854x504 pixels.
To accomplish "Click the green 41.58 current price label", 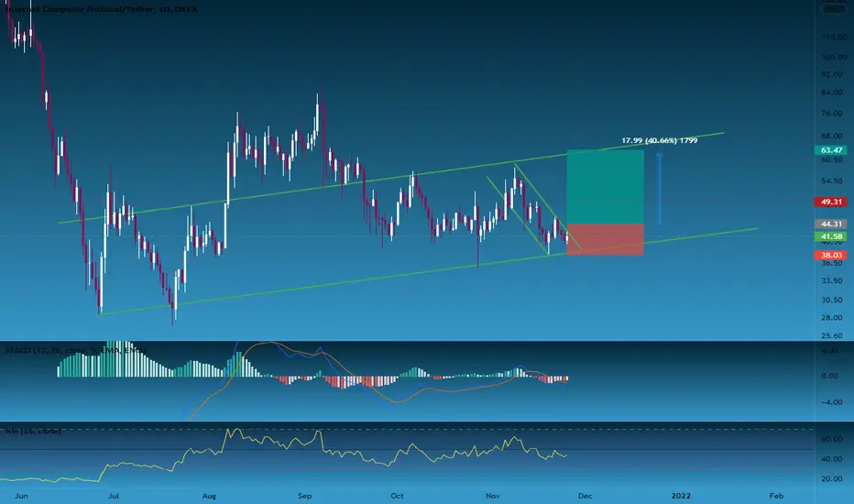I will [x=831, y=236].
